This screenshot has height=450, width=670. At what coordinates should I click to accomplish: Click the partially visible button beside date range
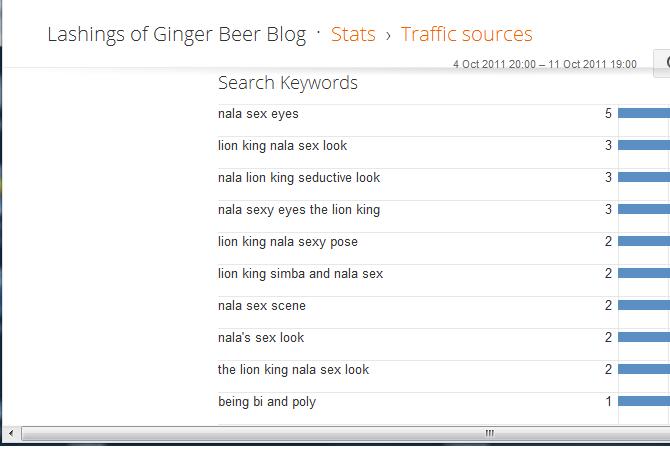click(662, 63)
